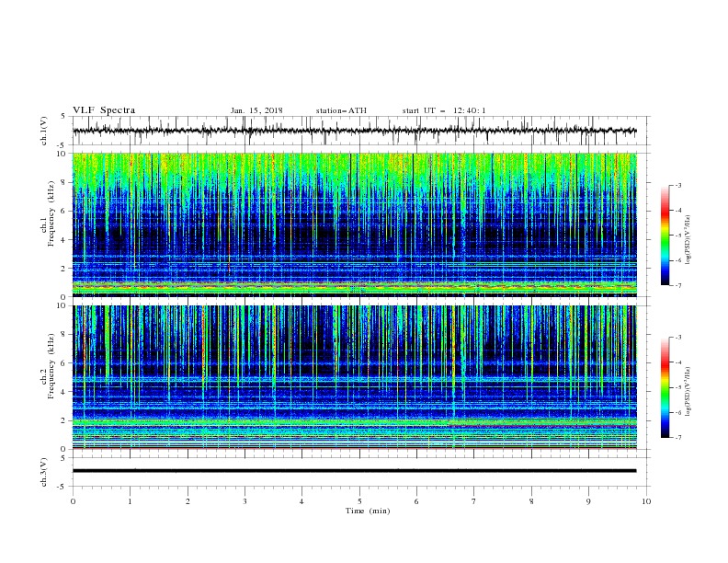Click the "station=ATH" header label
The width and height of the screenshot is (728, 563).
pyautogui.click(x=341, y=110)
